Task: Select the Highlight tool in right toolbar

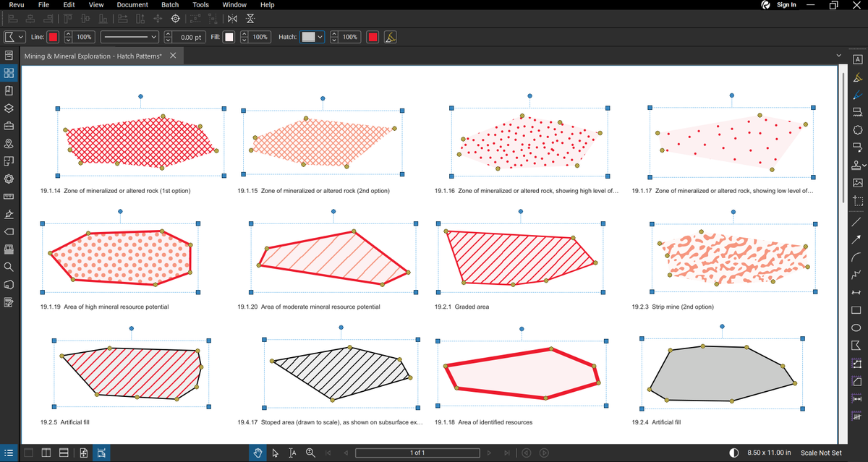Action: click(x=857, y=77)
